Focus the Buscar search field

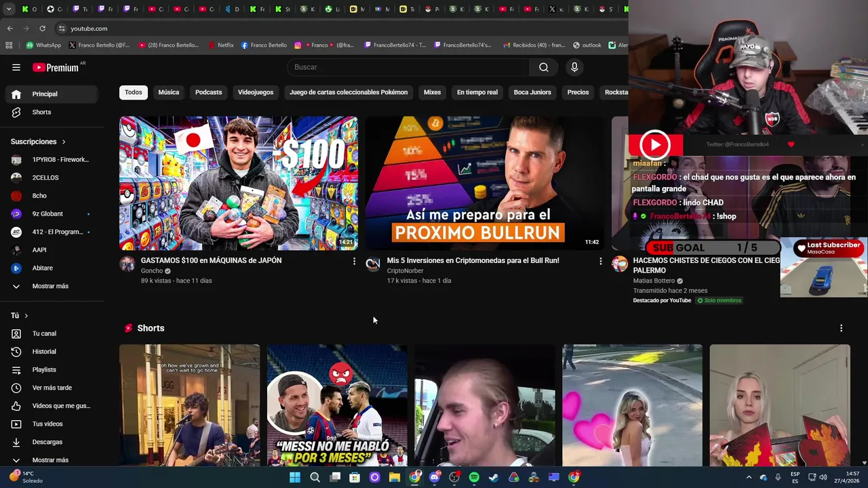click(x=409, y=67)
